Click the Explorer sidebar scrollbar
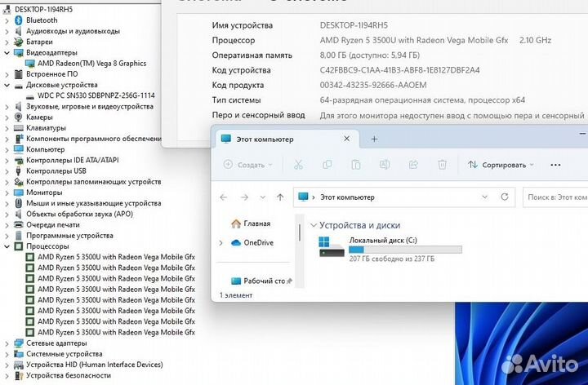 coord(299,232)
